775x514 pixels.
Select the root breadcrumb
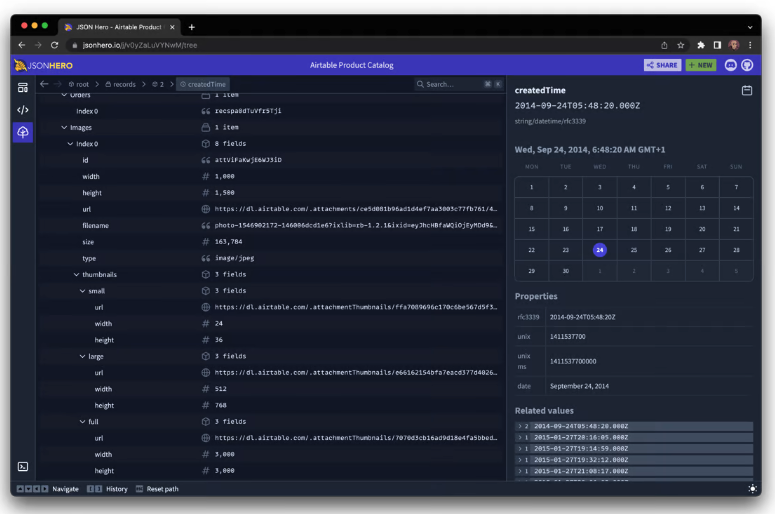pyautogui.click(x=79, y=85)
